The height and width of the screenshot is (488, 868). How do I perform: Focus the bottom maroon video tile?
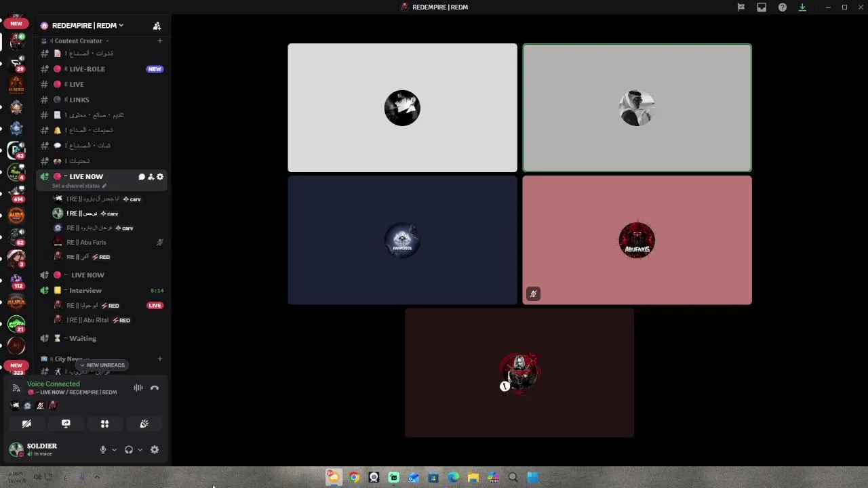point(519,373)
